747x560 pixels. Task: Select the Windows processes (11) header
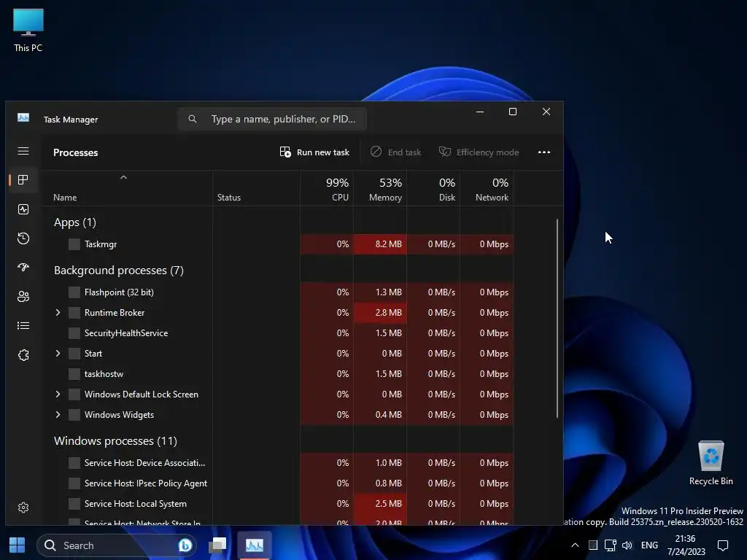click(x=115, y=441)
